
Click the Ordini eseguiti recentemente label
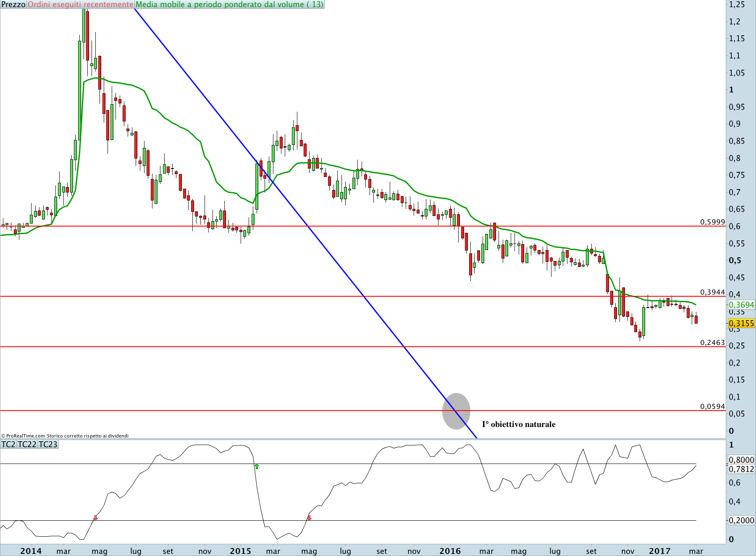point(81,5)
